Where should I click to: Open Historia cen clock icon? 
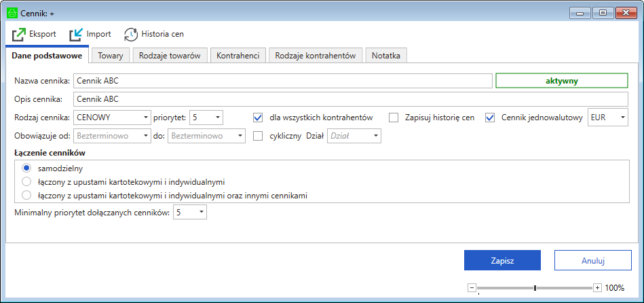tap(130, 34)
